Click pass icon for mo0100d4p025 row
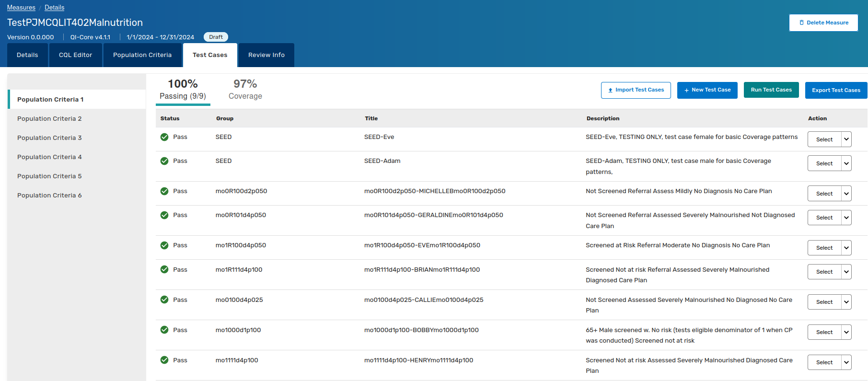Viewport: 868px width, 381px height. click(x=164, y=300)
